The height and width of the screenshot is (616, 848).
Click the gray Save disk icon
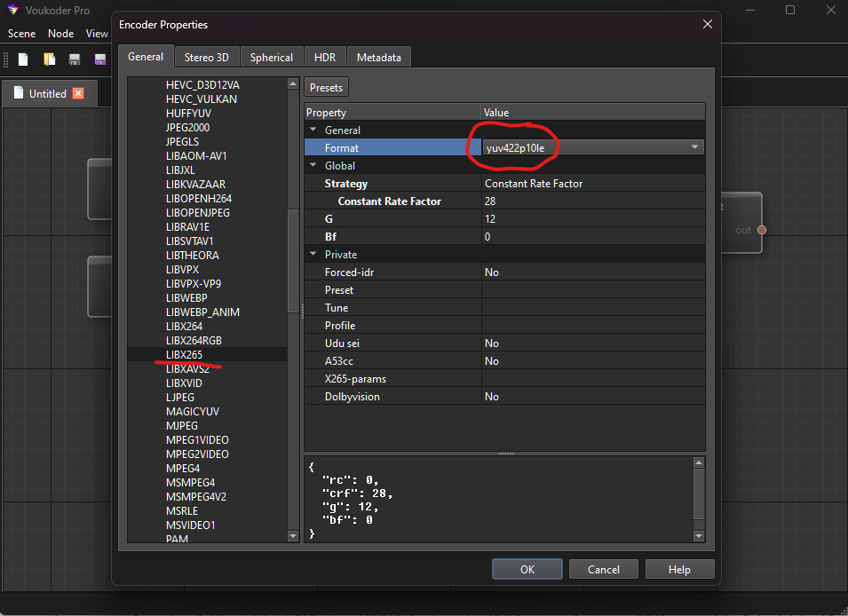[x=75, y=59]
